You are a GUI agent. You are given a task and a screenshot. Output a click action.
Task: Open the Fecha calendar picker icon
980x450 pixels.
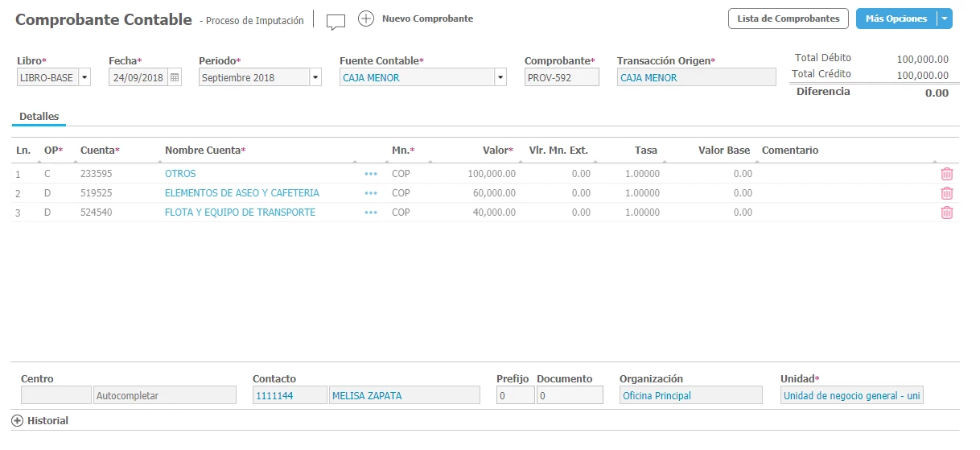175,77
